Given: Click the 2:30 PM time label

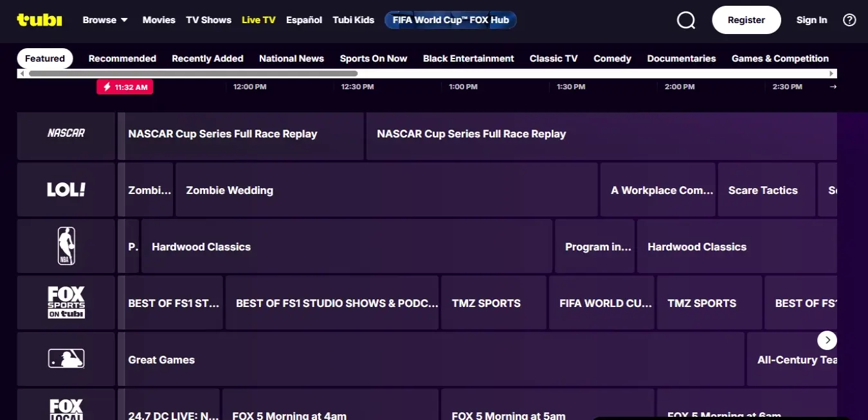Looking at the screenshot, I should click(x=788, y=87).
